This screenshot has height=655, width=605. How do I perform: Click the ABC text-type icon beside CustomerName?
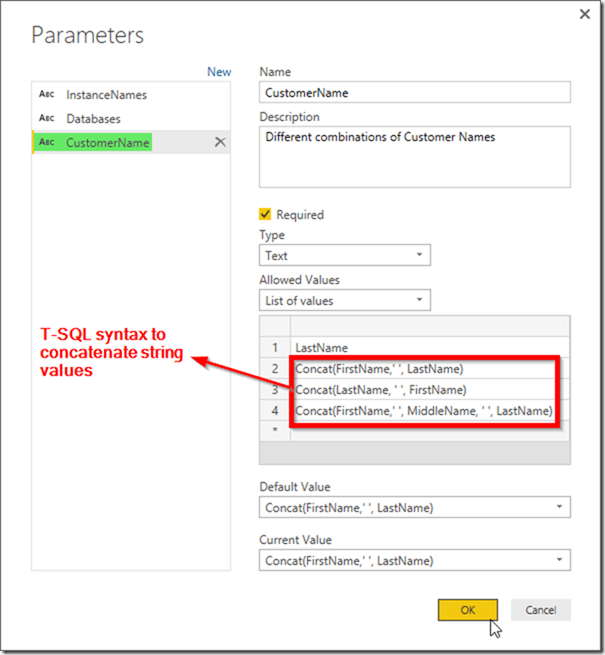(x=47, y=142)
